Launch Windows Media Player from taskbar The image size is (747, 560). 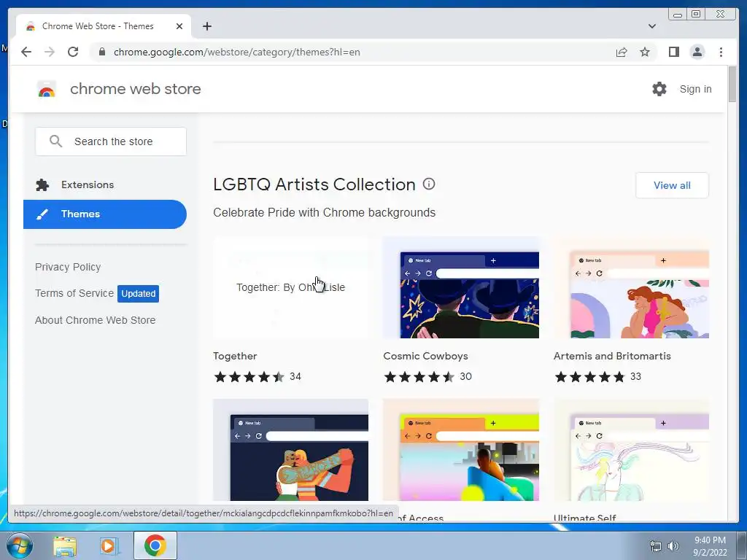[x=109, y=545]
